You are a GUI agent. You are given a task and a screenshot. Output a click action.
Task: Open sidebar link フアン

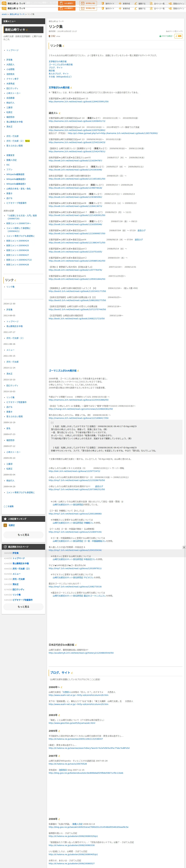click(9, 170)
